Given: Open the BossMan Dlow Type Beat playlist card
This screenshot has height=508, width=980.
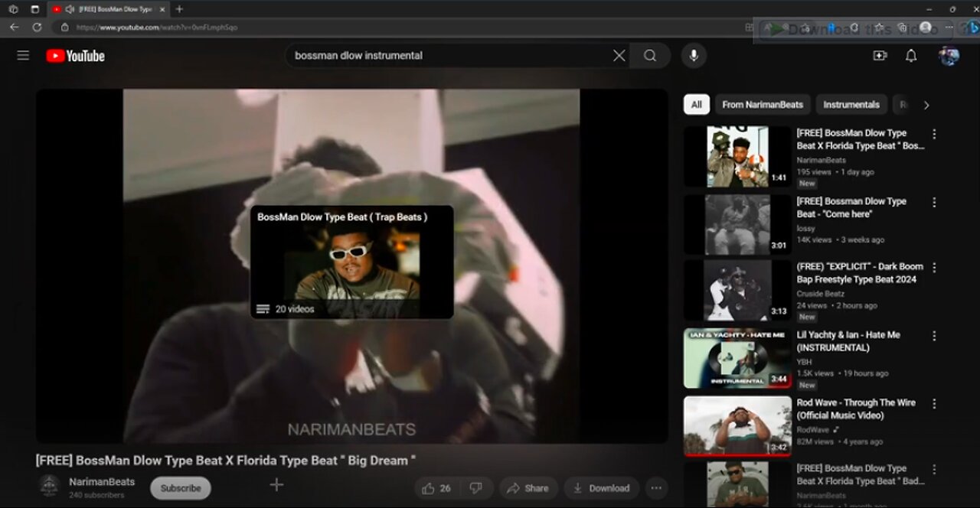Looking at the screenshot, I should [352, 262].
